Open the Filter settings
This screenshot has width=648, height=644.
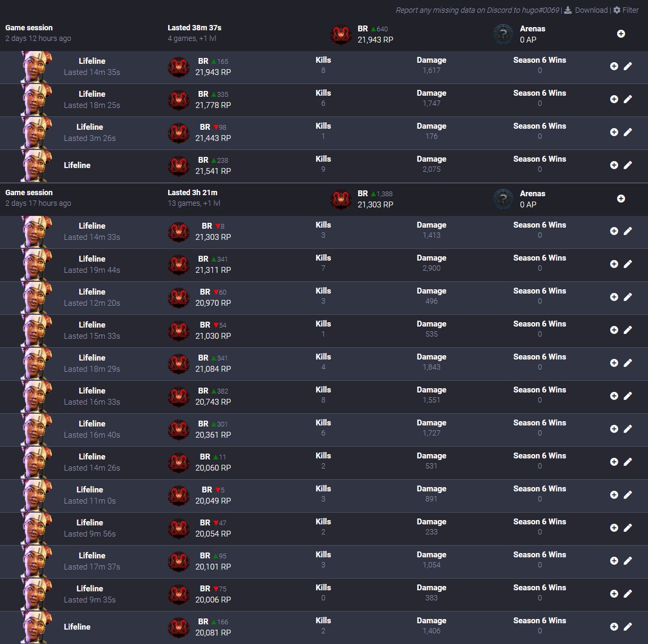tap(626, 10)
